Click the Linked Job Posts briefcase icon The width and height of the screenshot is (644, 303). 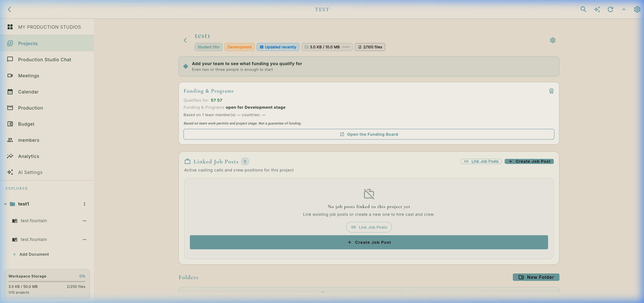(187, 162)
